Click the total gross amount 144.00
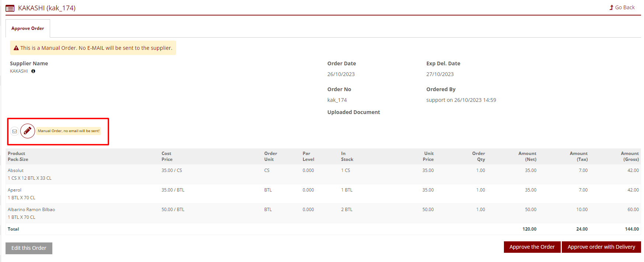 631,229
